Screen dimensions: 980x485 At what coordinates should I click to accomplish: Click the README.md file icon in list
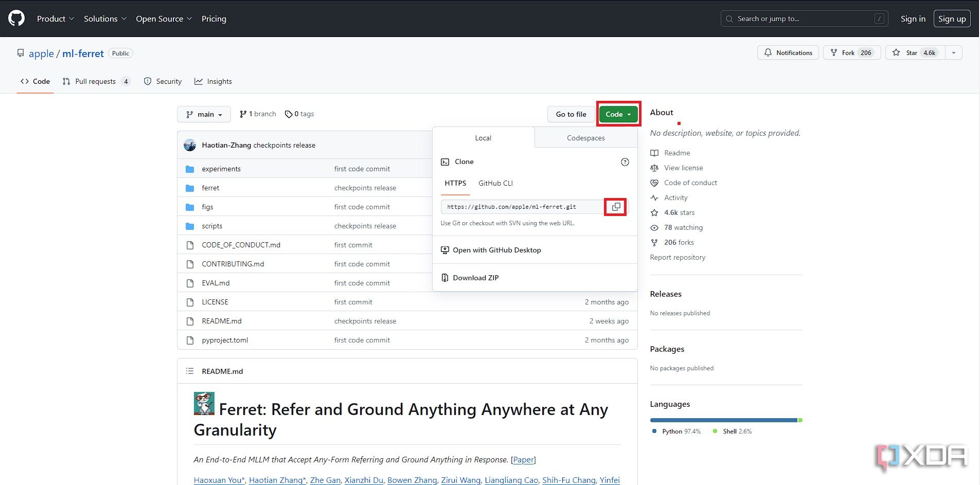pyautogui.click(x=190, y=321)
